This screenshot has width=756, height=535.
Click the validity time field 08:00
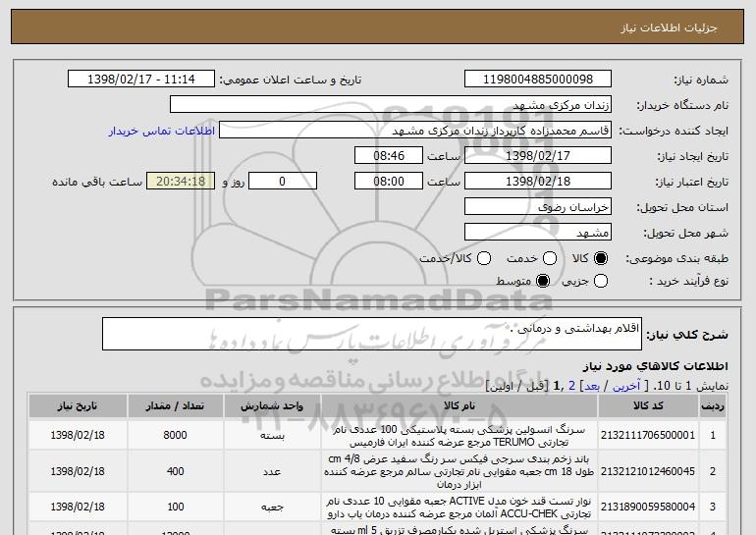[x=389, y=182]
